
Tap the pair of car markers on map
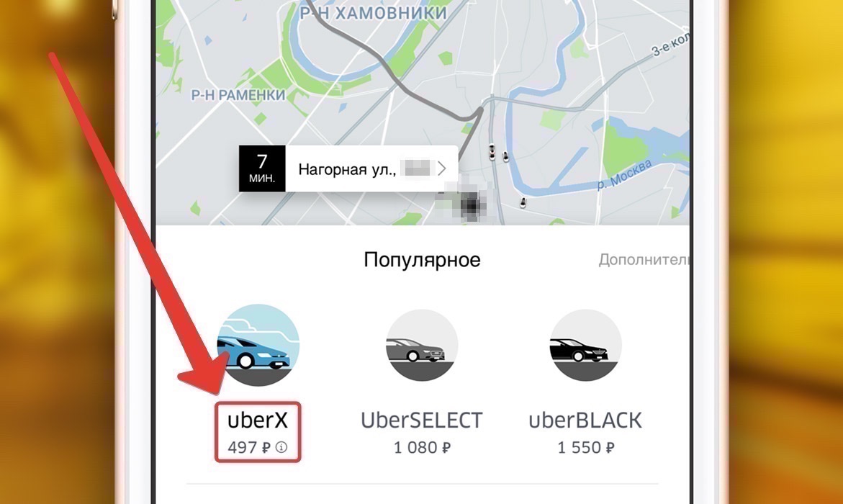498,153
